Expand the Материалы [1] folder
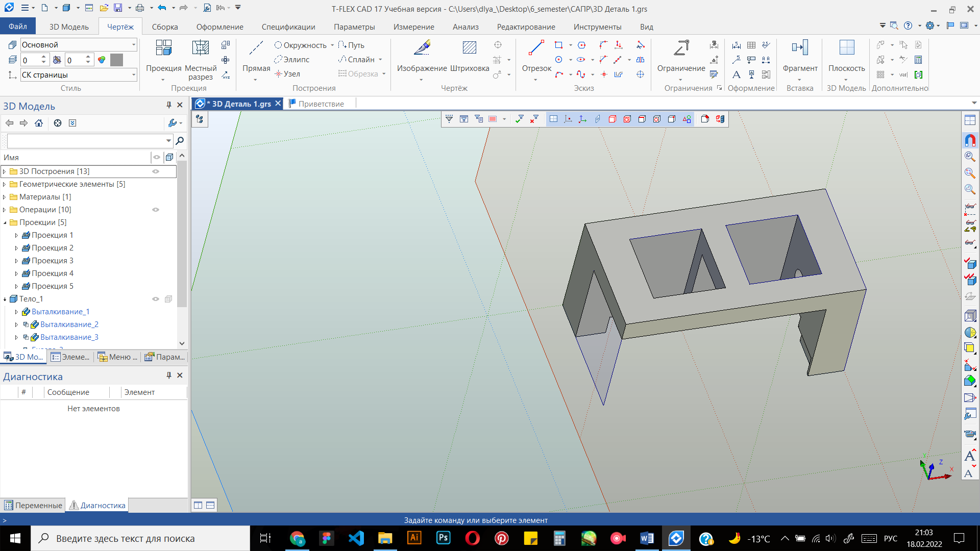 click(x=5, y=197)
